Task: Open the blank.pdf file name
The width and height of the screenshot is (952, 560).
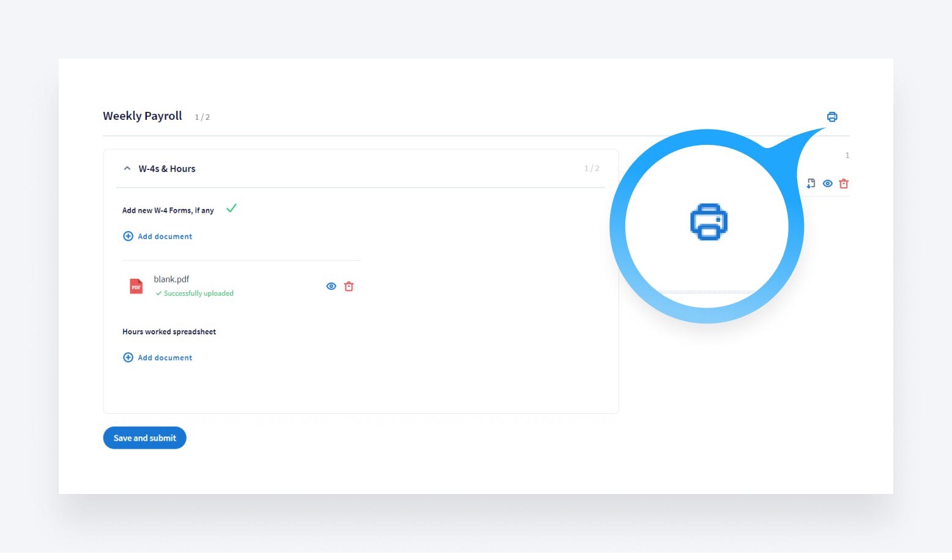Action: (x=171, y=279)
